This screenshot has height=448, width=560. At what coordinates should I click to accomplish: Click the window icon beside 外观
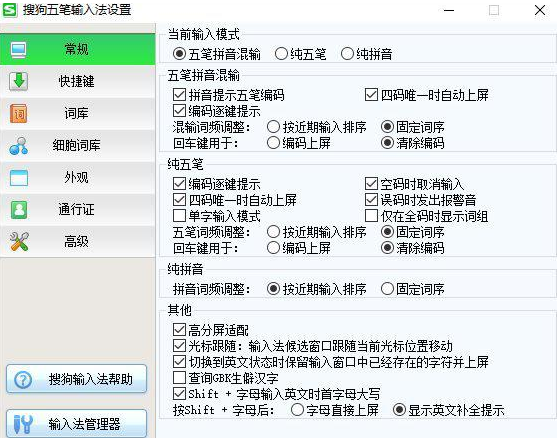[19, 178]
